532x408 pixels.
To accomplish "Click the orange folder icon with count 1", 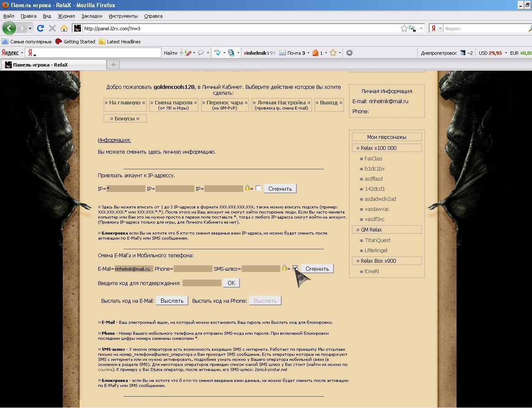I will pyautogui.click(x=315, y=53).
